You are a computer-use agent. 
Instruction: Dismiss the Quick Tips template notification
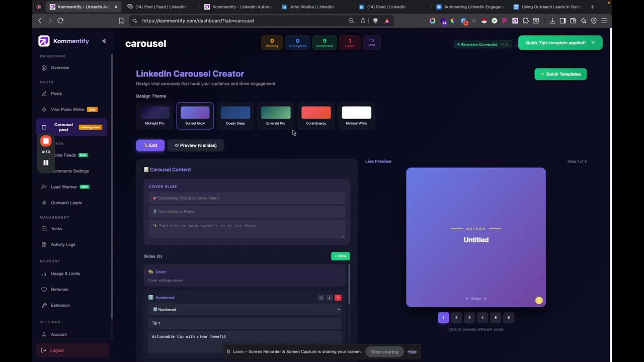[x=593, y=43]
